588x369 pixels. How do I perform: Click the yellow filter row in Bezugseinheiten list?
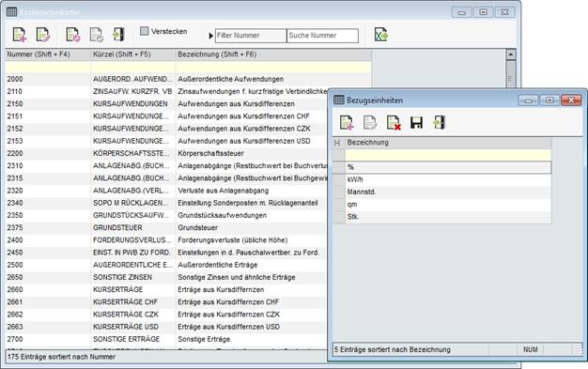(x=448, y=155)
